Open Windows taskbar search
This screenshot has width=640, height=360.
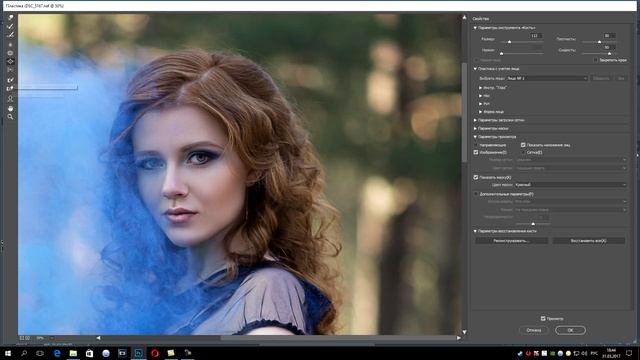click(x=24, y=353)
